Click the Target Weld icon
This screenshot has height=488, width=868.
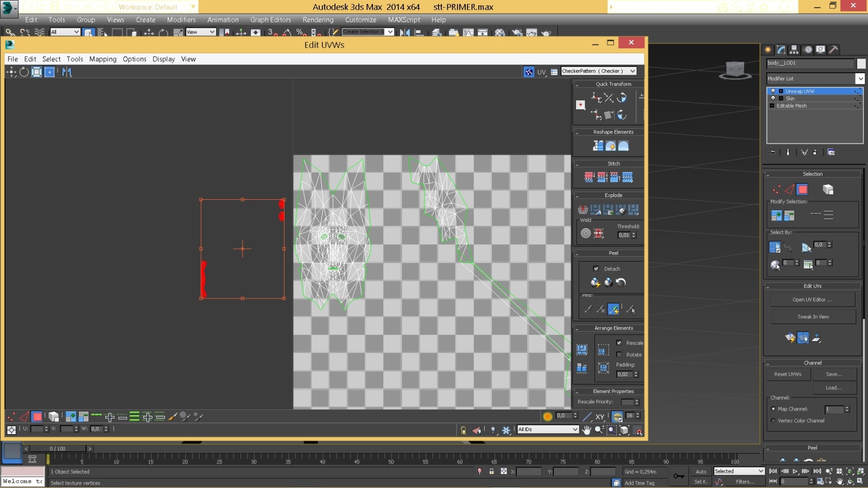586,233
